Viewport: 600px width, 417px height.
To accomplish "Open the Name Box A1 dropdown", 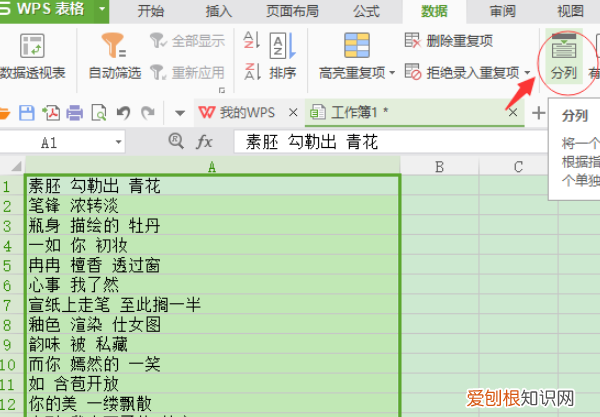I will point(118,142).
